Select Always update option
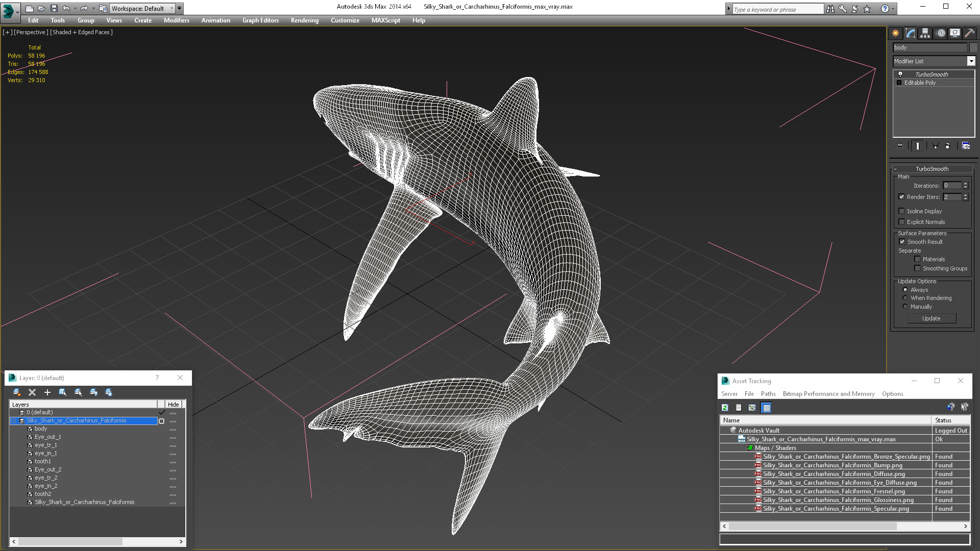This screenshot has width=980, height=551. coord(905,290)
